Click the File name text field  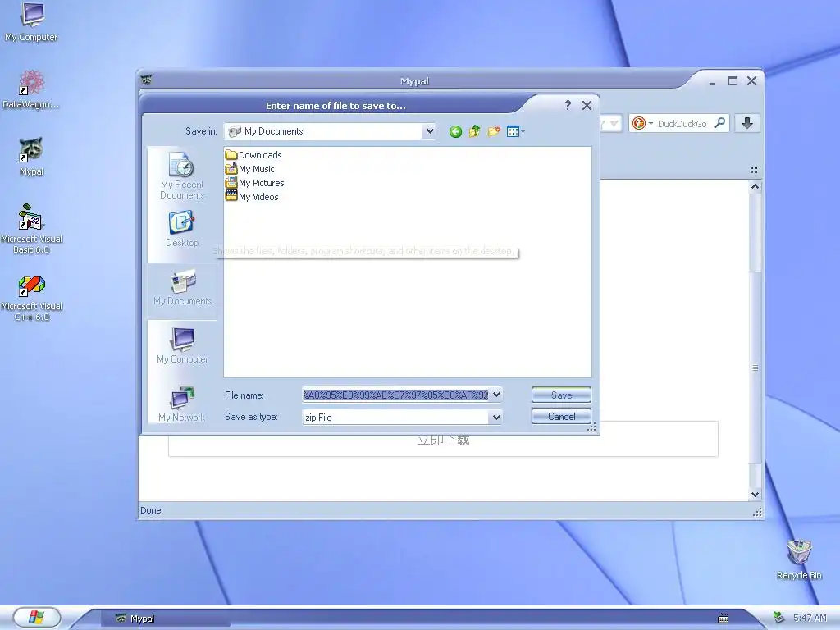click(x=396, y=395)
